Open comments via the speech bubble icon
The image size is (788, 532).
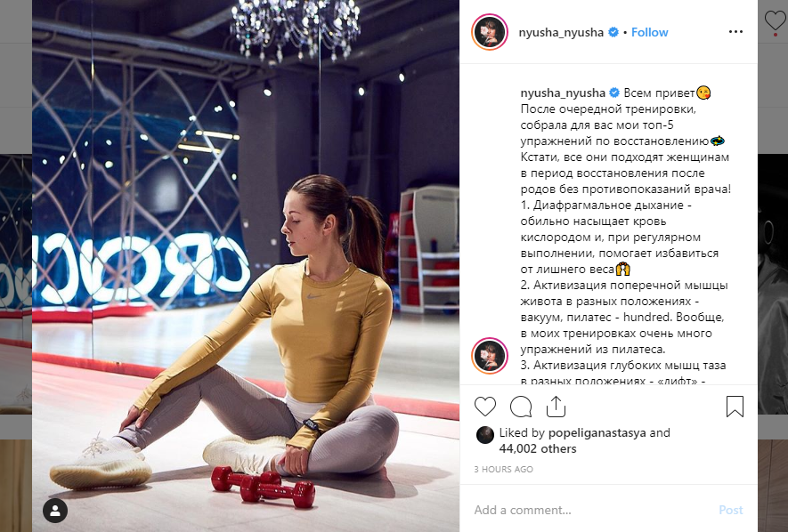521,406
